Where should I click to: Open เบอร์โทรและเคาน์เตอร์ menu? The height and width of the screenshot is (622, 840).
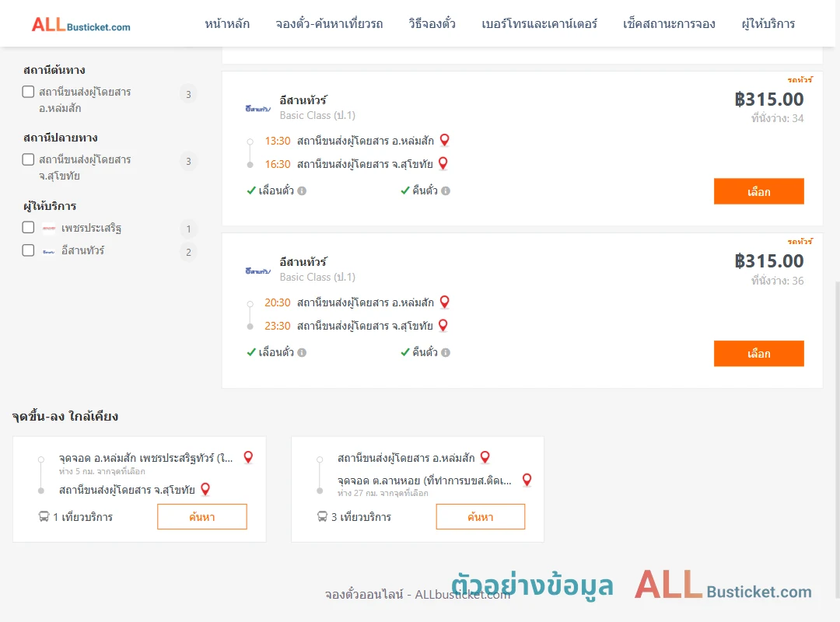(x=540, y=24)
